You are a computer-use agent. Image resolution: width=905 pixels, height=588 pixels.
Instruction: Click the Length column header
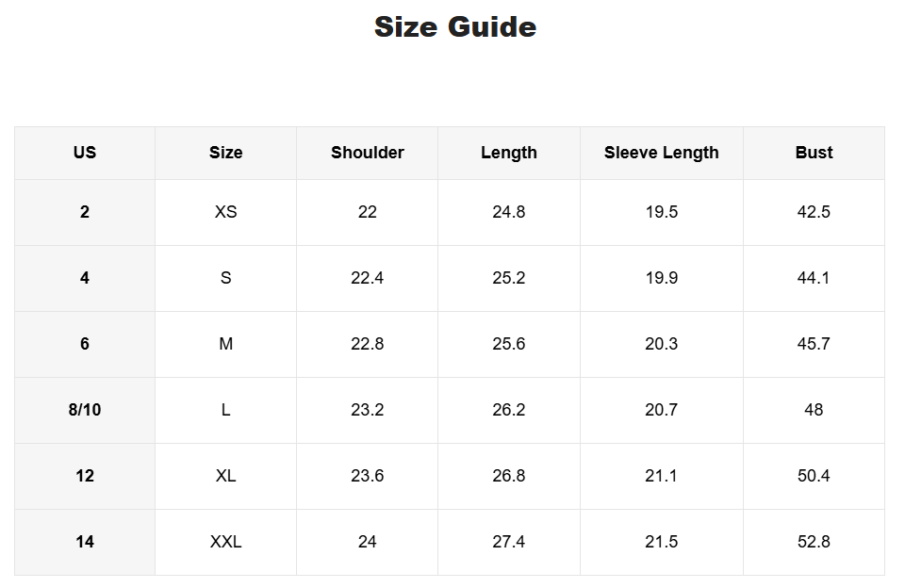(x=508, y=153)
